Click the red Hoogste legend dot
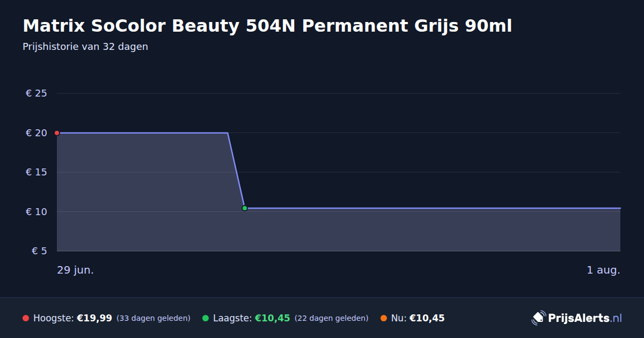This screenshot has width=644, height=338. click(26, 318)
